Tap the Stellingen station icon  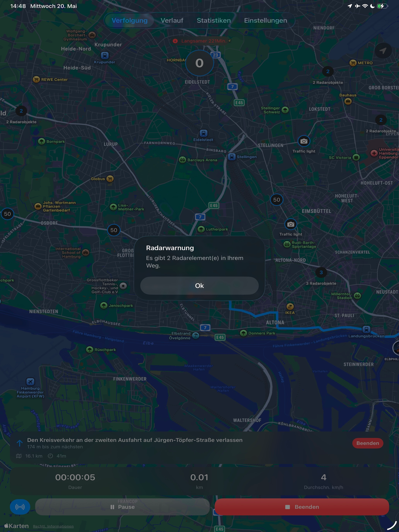point(232,157)
